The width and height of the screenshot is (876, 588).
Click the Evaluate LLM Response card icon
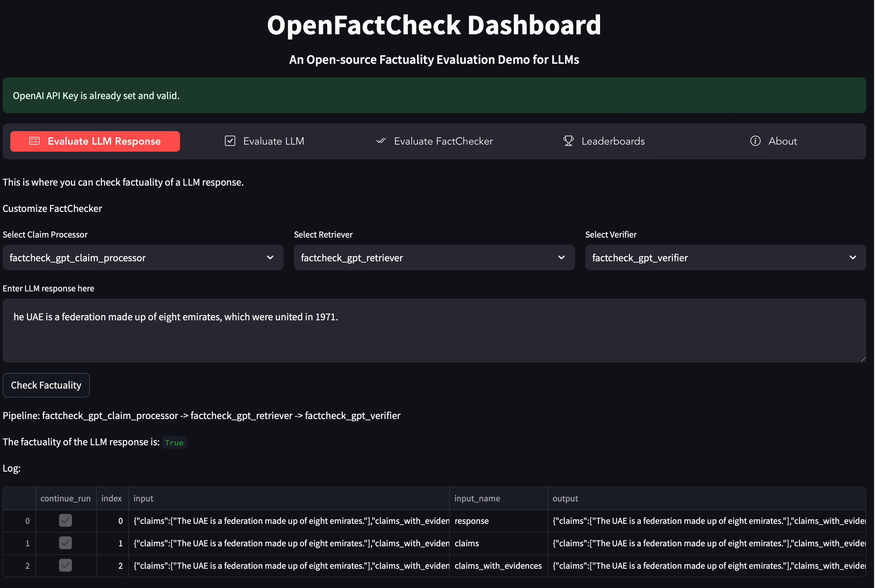point(35,141)
